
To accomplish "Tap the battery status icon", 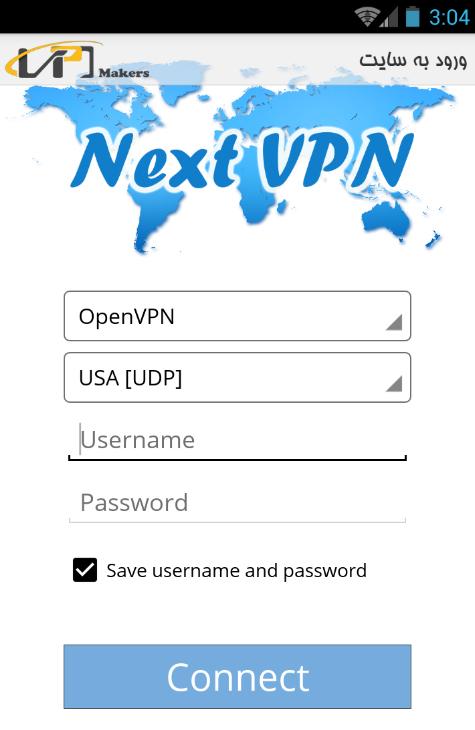I will click(x=413, y=17).
